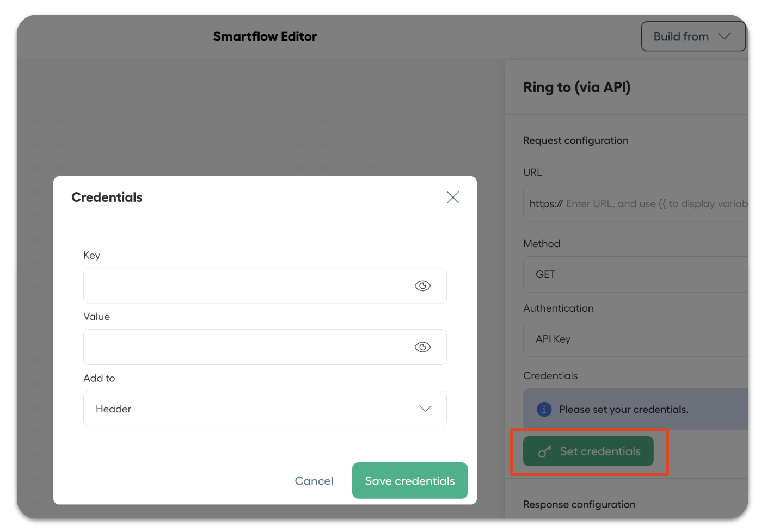Viewport: 761px width, 532px height.
Task: Open the Method GET dropdown
Action: point(636,274)
